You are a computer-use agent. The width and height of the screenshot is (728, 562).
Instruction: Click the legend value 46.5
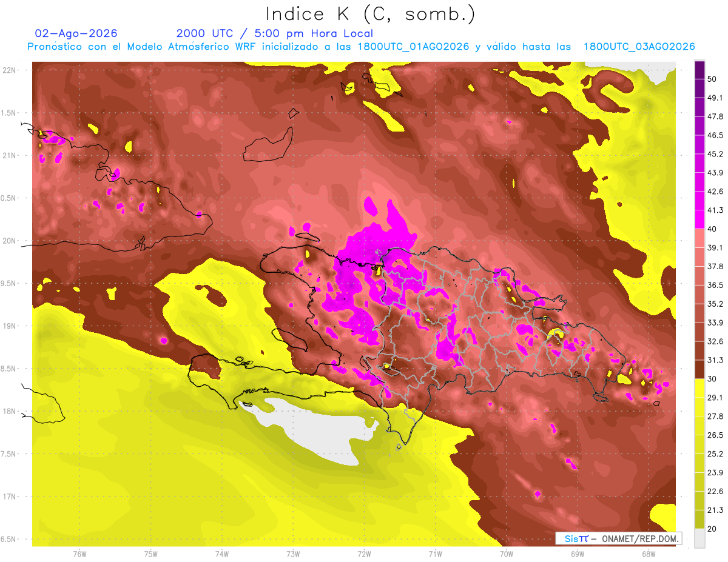715,135
